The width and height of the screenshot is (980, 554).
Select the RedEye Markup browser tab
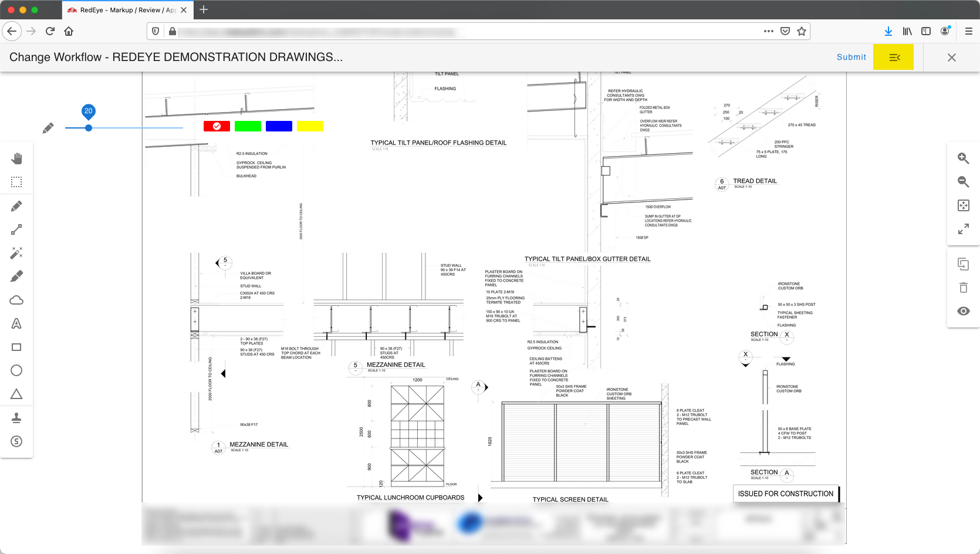coord(127,10)
